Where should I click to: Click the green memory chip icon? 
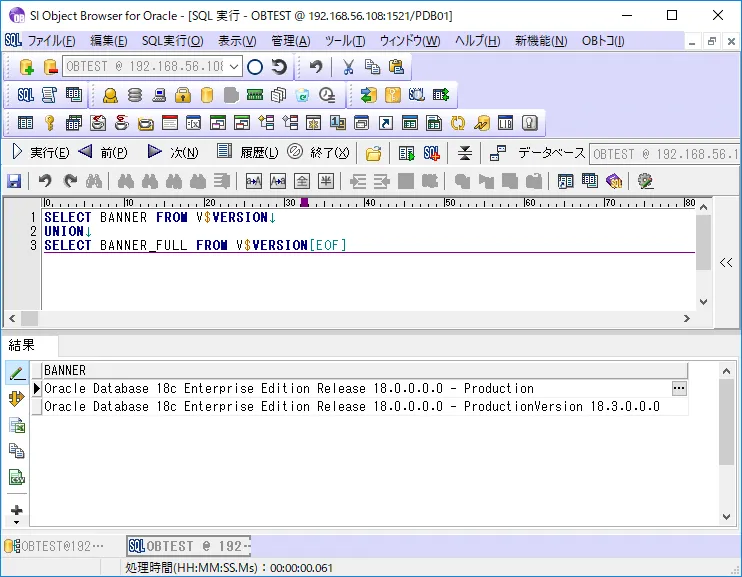tap(255, 95)
